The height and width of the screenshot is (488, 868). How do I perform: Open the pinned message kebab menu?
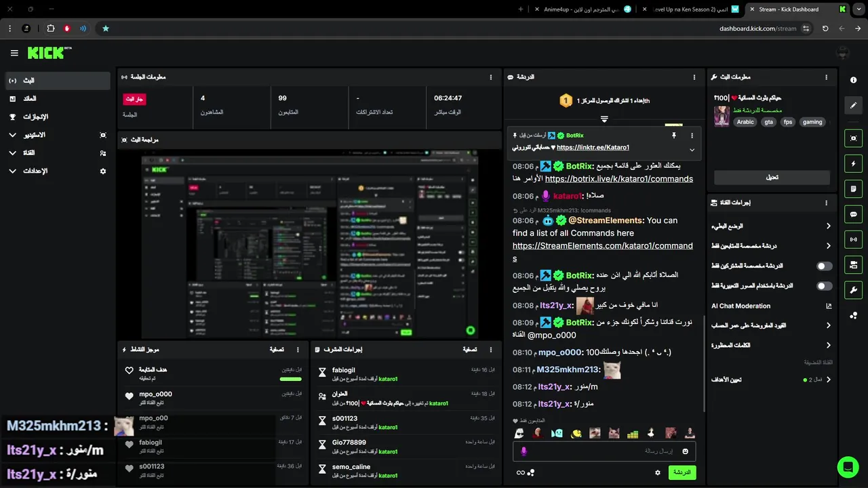[x=692, y=136]
